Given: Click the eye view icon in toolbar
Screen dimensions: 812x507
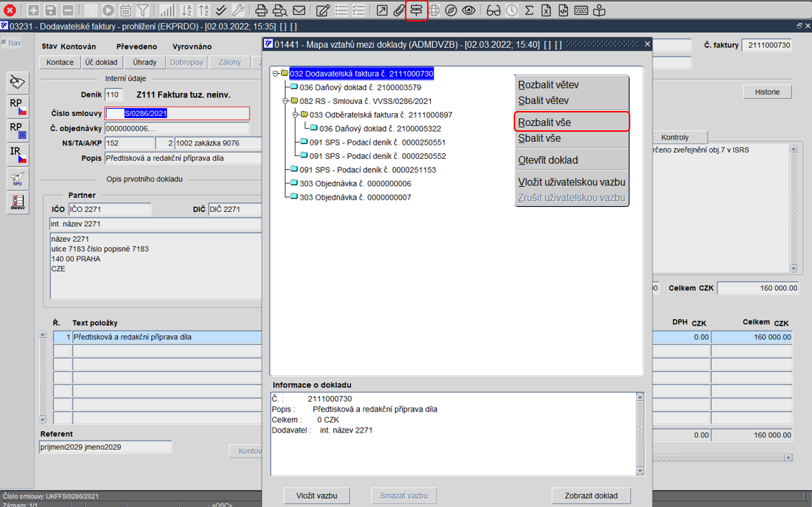Looking at the screenshot, I should 469,10.
